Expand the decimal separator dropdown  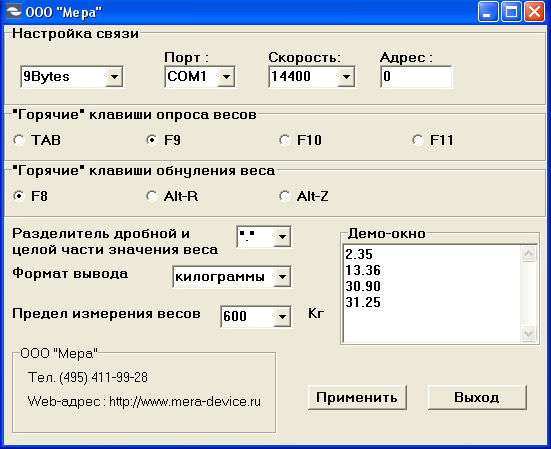click(x=282, y=237)
